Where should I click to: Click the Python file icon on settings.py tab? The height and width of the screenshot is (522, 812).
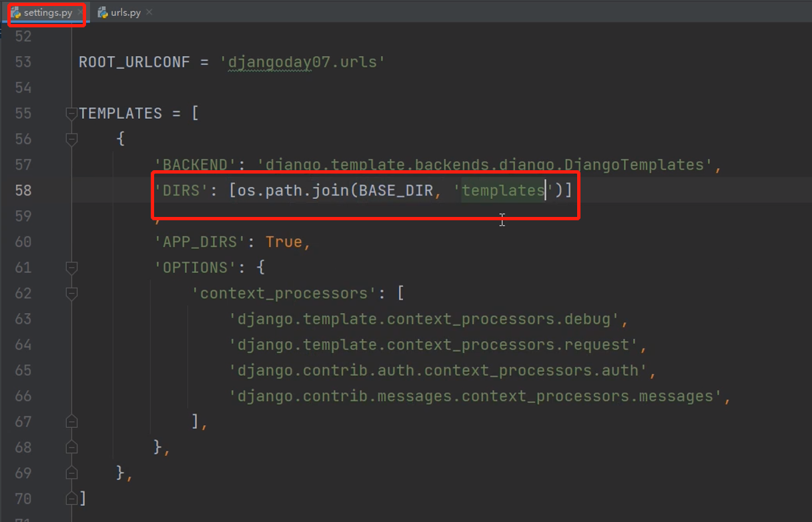coord(15,13)
